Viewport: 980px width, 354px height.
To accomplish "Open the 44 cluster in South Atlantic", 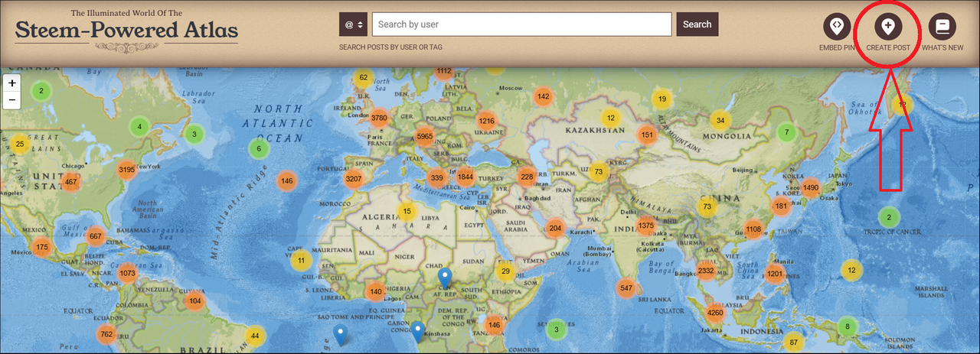I will point(255,336).
